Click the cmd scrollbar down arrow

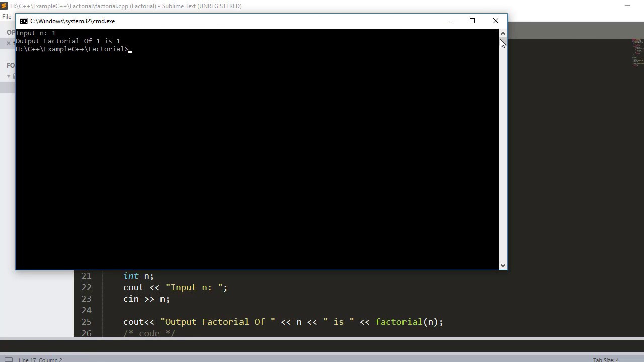(x=503, y=265)
